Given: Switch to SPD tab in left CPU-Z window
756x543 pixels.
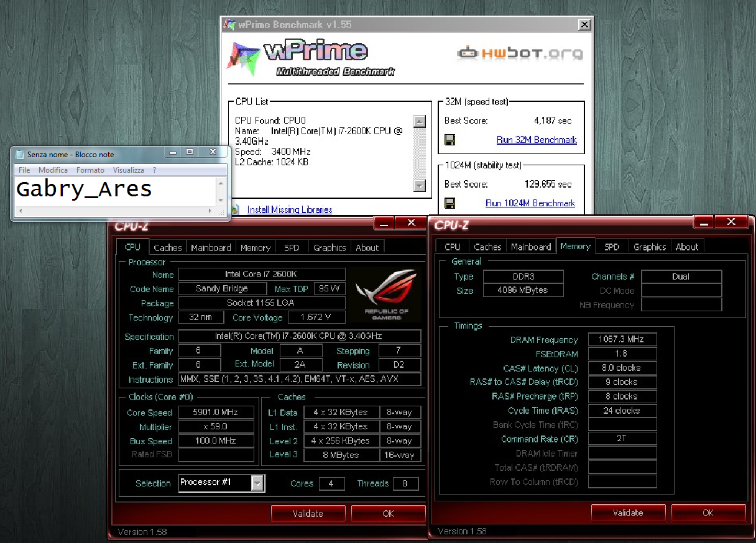Looking at the screenshot, I should (x=292, y=247).
